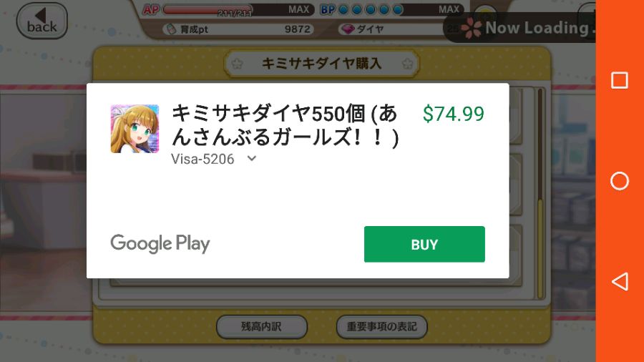
Task: Click the vertical scrollbar of the purchase list
Action: point(540,193)
